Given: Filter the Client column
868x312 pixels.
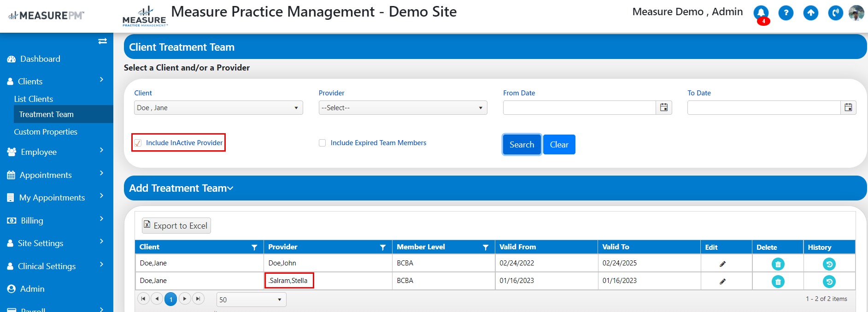Looking at the screenshot, I should (254, 247).
